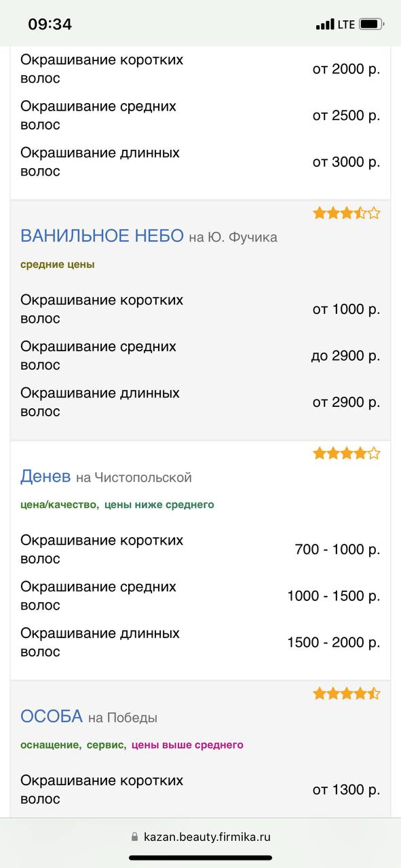Image resolution: width=401 pixels, height=868 pixels.
Task: Tap the four-star rating for Денев
Action: 347,453
